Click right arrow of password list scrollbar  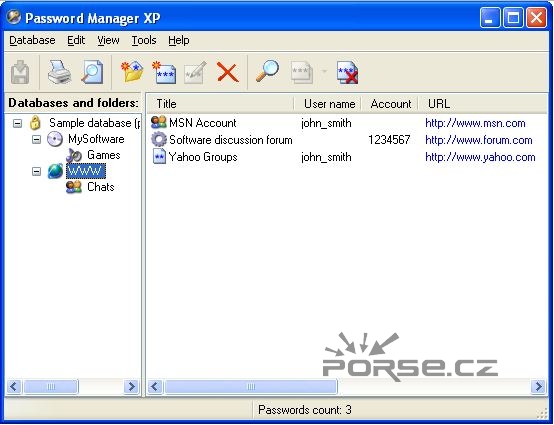pos(538,386)
